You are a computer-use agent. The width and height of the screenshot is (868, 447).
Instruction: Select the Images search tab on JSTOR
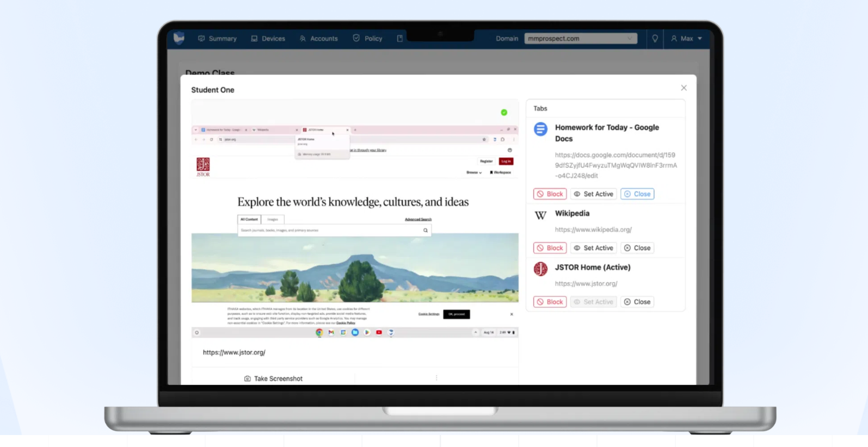point(273,219)
